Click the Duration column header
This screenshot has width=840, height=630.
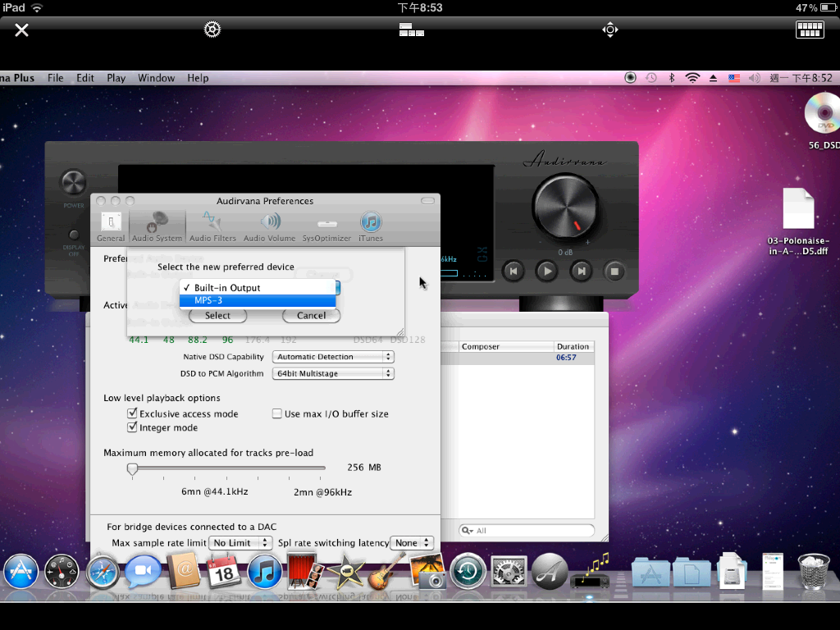pyautogui.click(x=573, y=347)
